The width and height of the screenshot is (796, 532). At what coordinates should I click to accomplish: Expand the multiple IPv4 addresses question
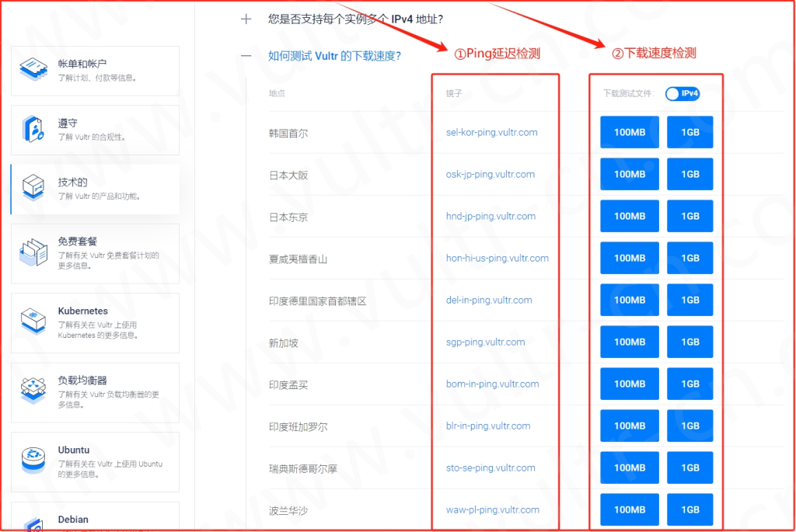pos(355,19)
